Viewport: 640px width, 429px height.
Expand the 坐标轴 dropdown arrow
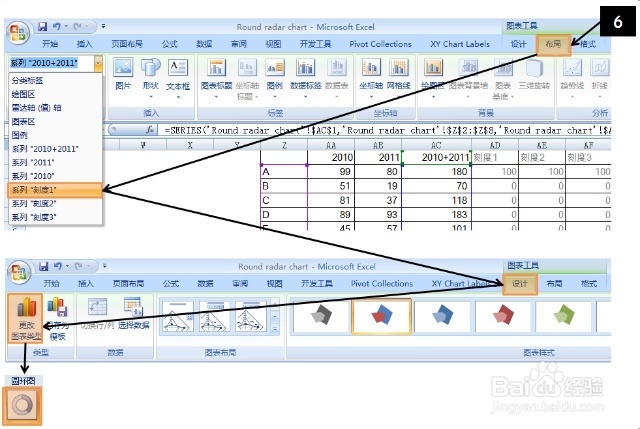pos(371,97)
